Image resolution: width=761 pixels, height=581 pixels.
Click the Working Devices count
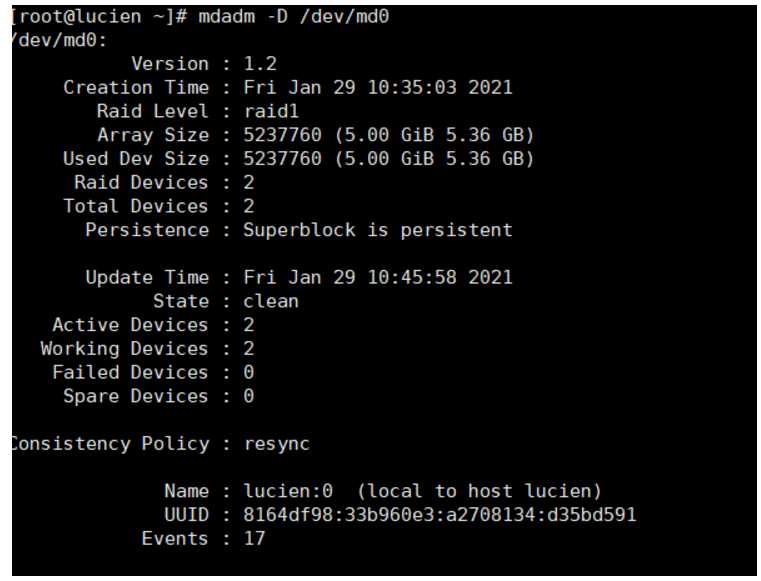pyautogui.click(x=248, y=349)
